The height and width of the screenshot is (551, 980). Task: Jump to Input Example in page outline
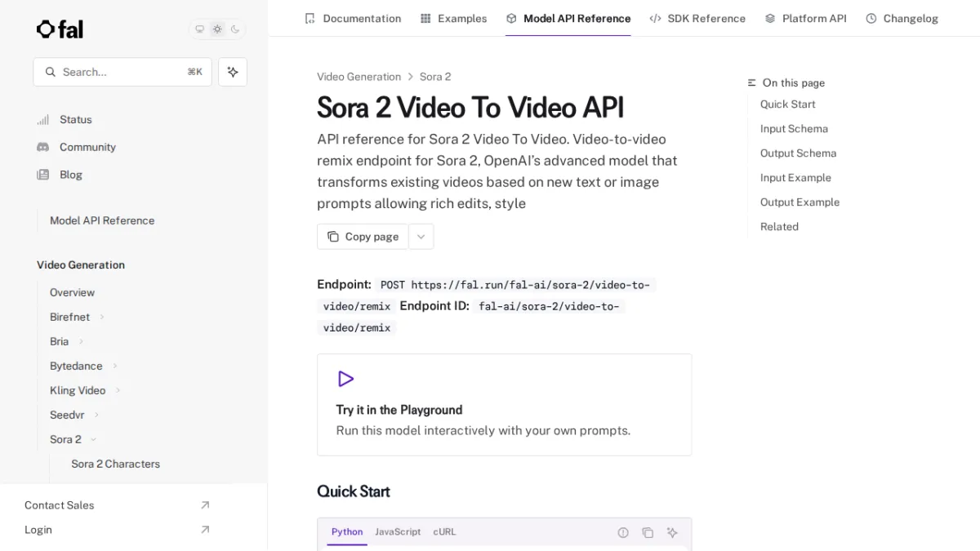[x=795, y=178]
